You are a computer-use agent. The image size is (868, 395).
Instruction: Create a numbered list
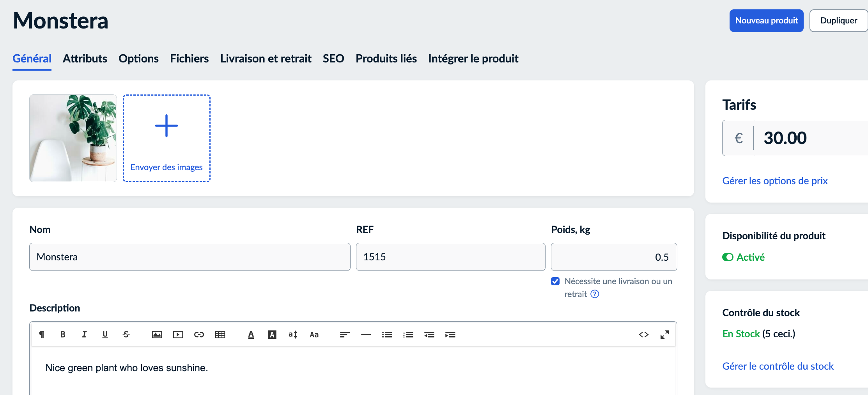408,335
